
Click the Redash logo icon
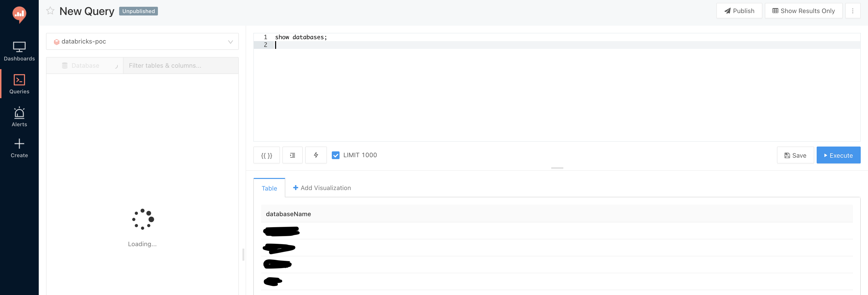coord(19,15)
